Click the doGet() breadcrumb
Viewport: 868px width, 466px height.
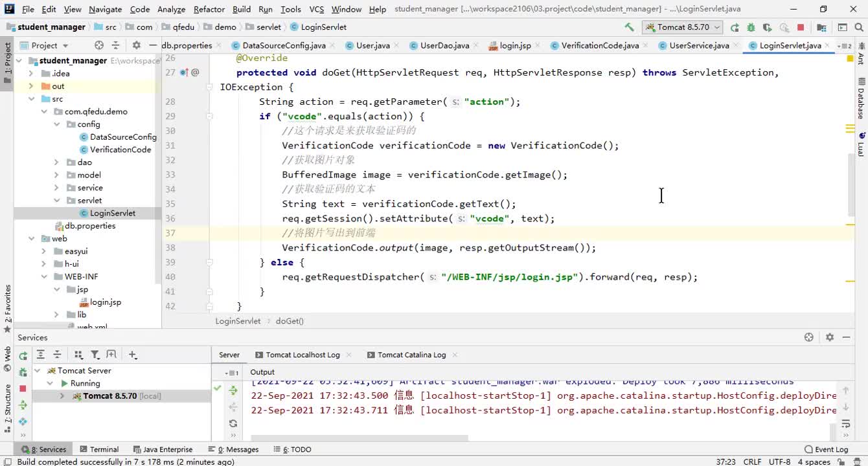click(290, 321)
